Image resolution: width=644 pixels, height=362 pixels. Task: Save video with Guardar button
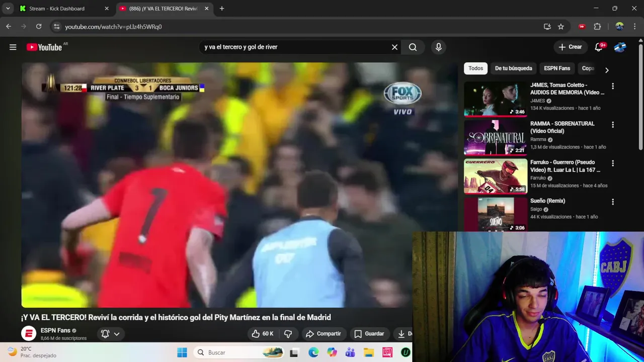coord(369,334)
